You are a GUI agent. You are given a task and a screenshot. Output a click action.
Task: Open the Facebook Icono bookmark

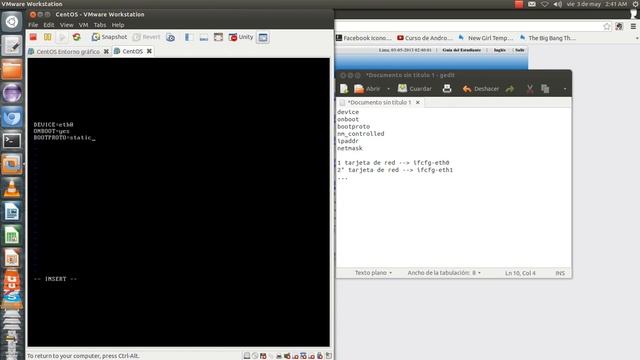(x=364, y=38)
